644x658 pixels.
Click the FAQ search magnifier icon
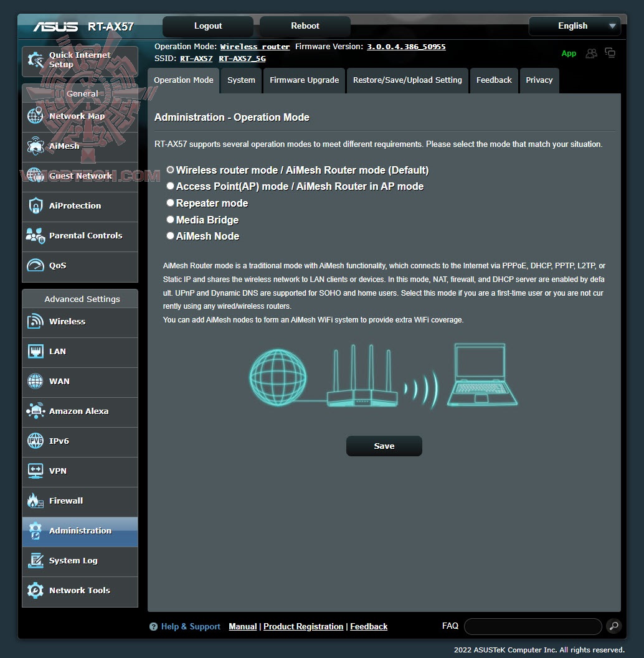tap(613, 626)
